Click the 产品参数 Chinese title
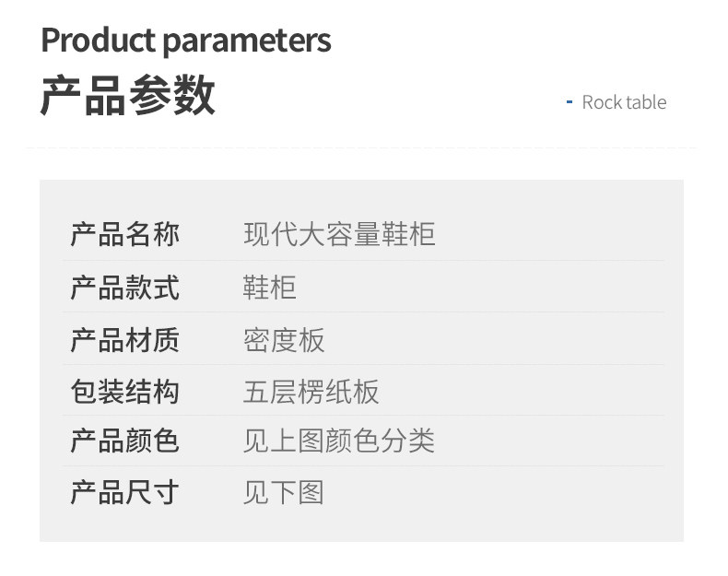728x576 pixels. [127, 96]
